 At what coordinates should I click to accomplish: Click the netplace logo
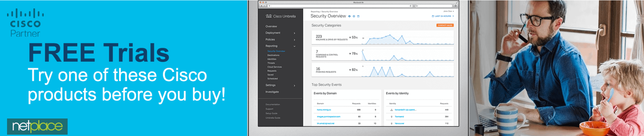point(37,126)
